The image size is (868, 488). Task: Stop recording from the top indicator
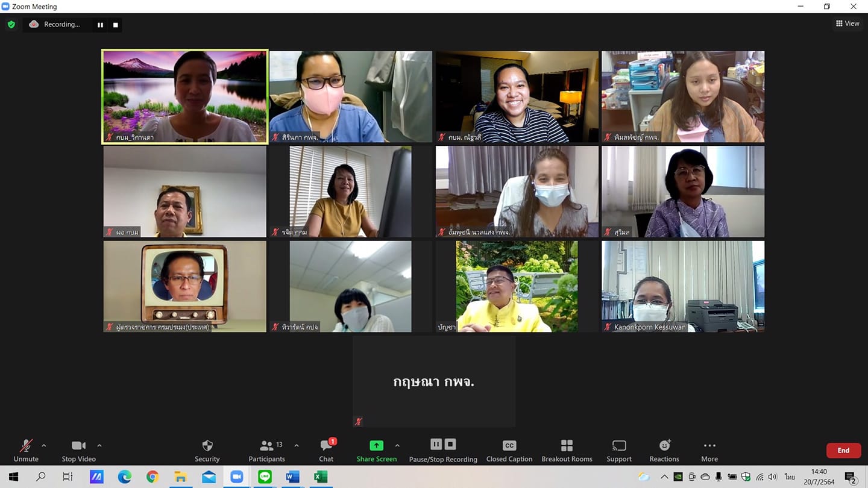pos(116,25)
